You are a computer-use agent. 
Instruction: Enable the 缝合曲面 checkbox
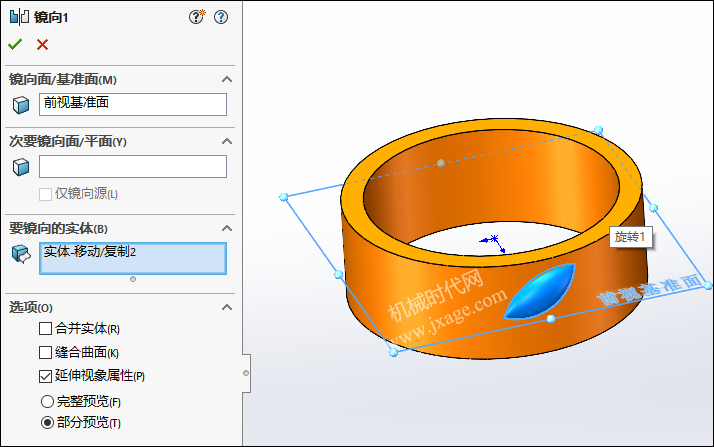click(x=45, y=352)
